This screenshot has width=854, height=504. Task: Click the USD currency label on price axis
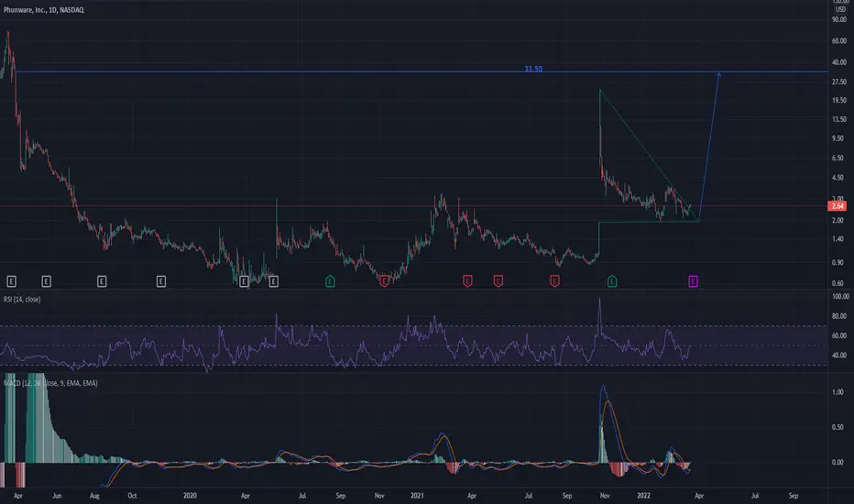[x=840, y=9]
